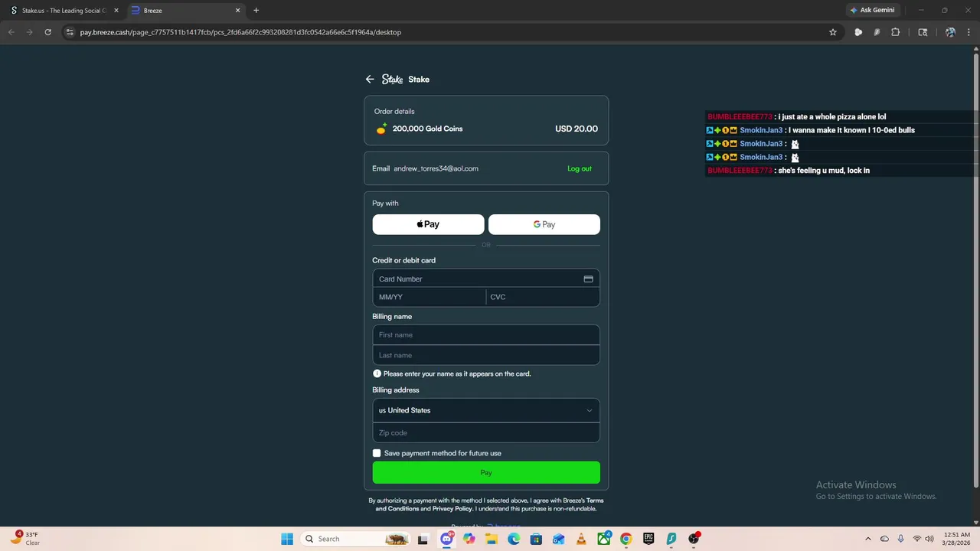Focus the Last name field
The height and width of the screenshot is (551, 980).
(486, 355)
